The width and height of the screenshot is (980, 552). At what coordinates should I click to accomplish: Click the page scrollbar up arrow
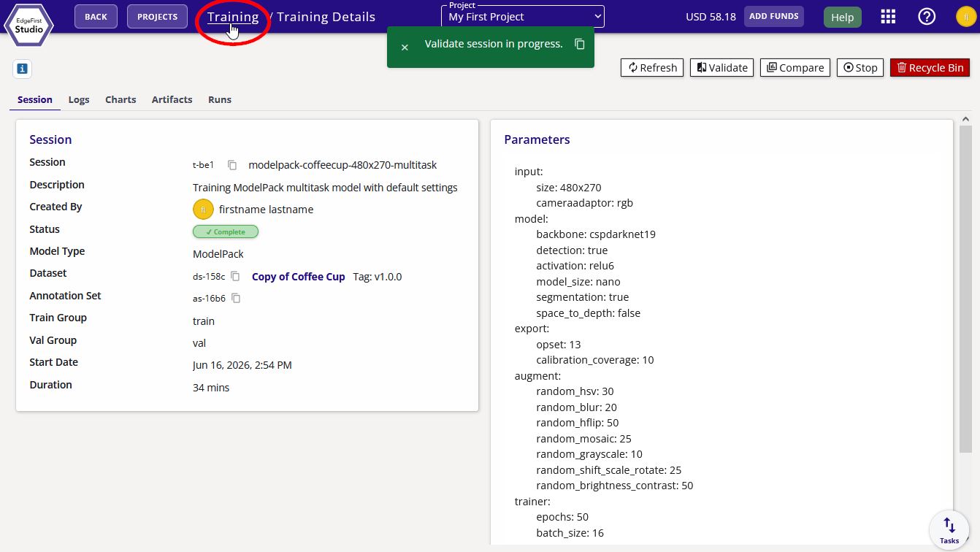click(966, 118)
